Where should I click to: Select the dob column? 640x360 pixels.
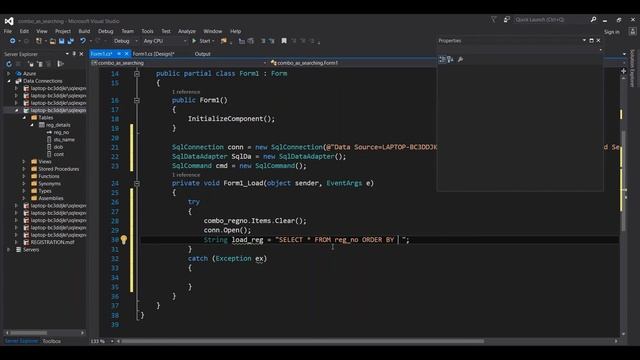click(x=58, y=147)
